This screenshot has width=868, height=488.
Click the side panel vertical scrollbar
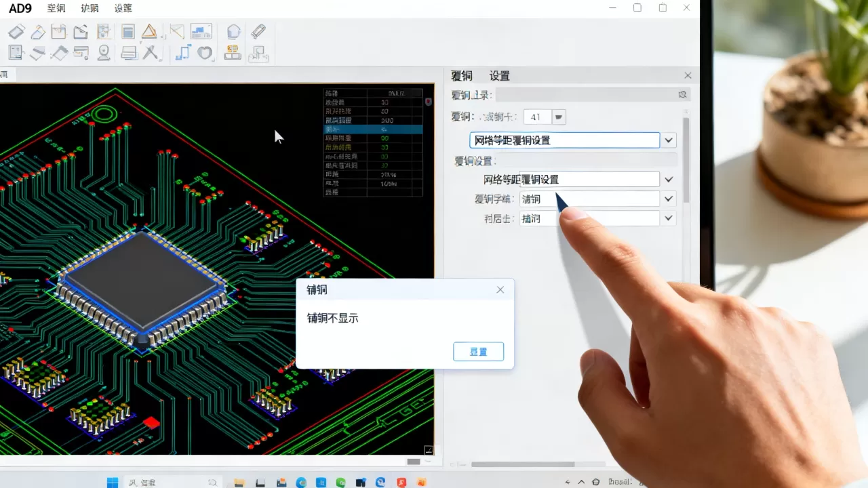[686, 159]
